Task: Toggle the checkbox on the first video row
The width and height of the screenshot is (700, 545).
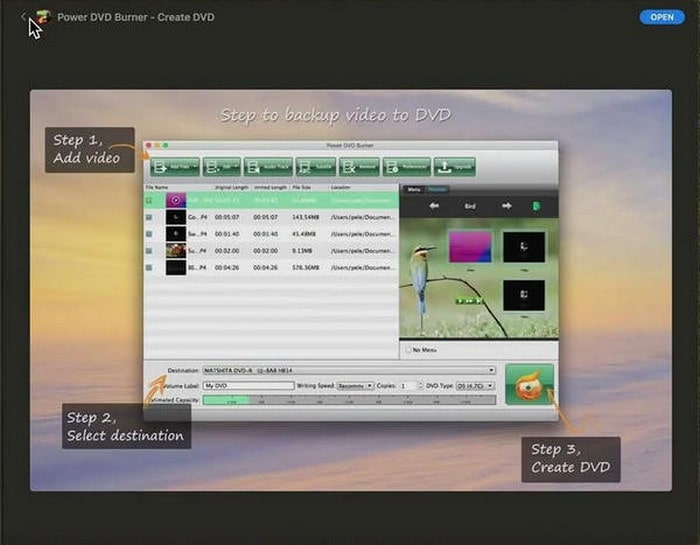Action: (150, 200)
